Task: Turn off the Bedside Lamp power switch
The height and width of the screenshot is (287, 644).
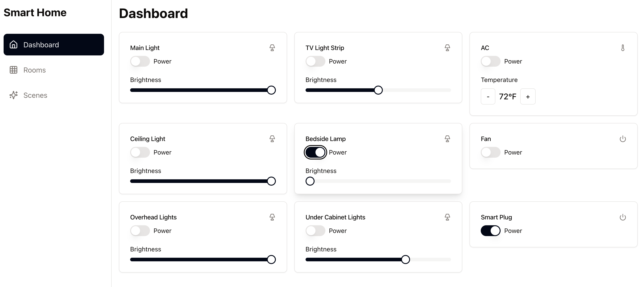Action: pos(315,152)
